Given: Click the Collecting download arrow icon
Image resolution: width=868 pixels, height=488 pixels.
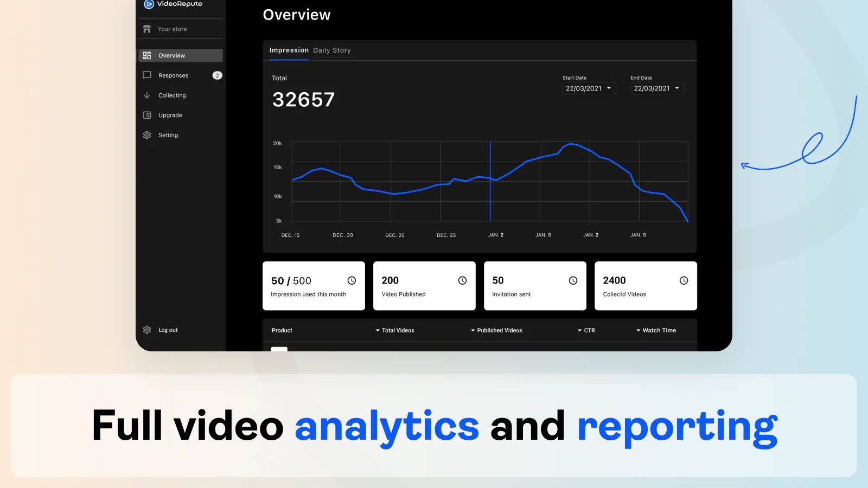Looking at the screenshot, I should pyautogui.click(x=147, y=95).
